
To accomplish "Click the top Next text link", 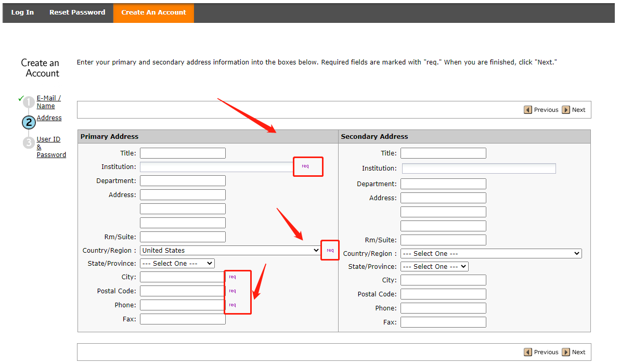I will (x=578, y=110).
